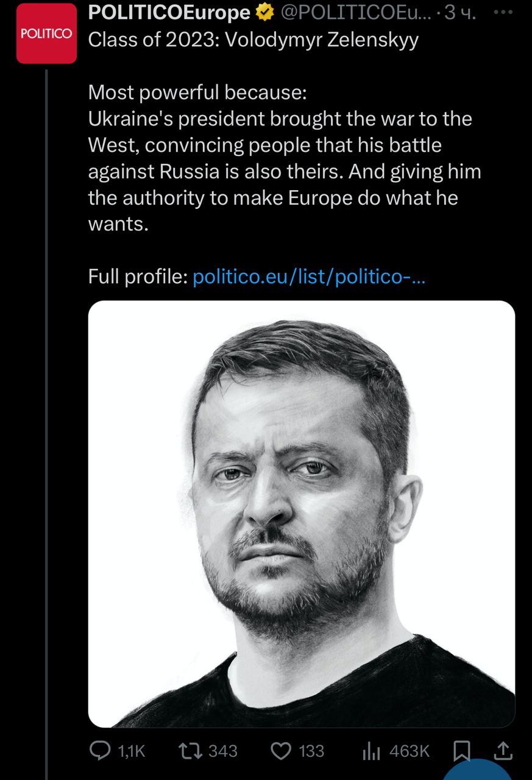Image resolution: width=532 pixels, height=780 pixels.
Task: Click the POLITICOEurope display name
Action: tap(169, 13)
